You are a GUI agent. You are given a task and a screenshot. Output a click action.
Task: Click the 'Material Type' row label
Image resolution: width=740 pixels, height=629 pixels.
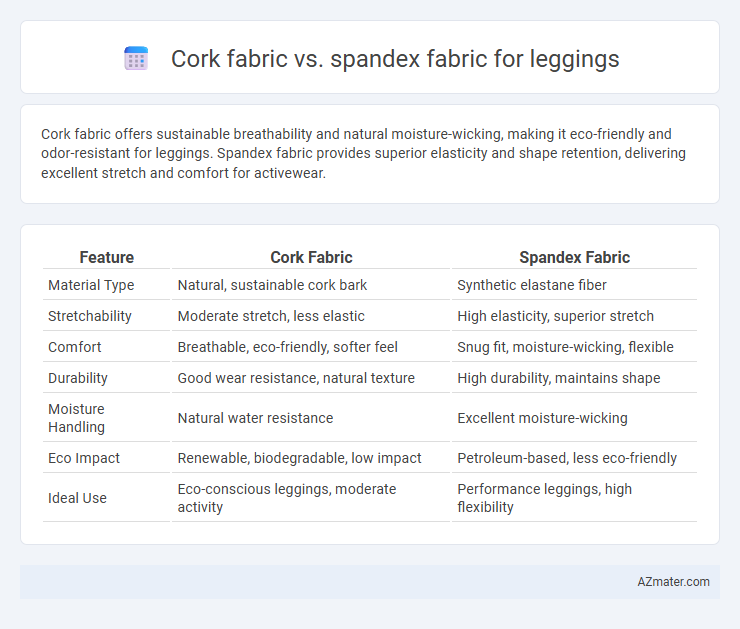91,285
